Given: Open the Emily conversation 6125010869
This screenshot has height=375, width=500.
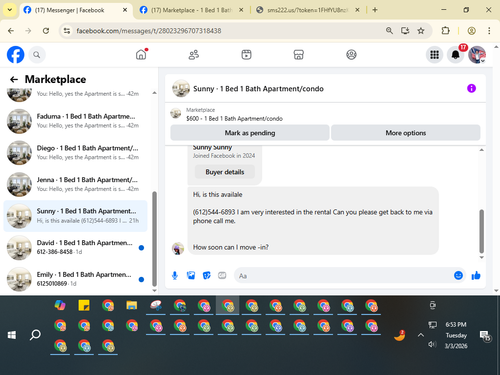Looking at the screenshot, I should click(x=75, y=279).
